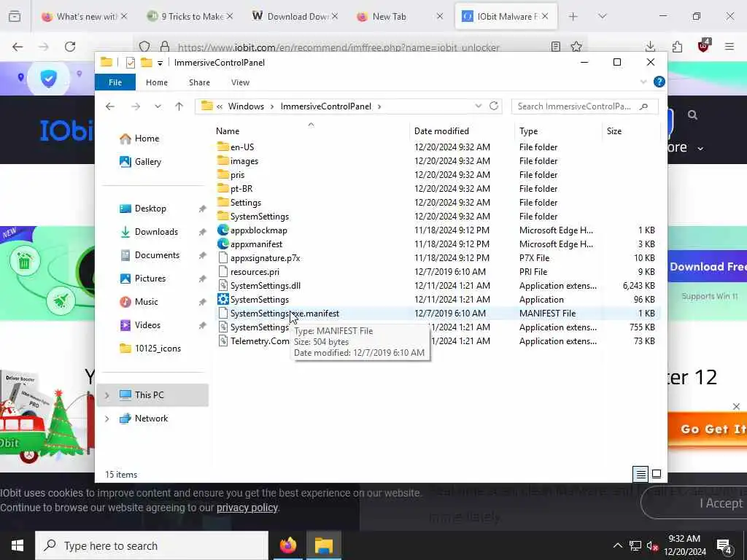Show hidden system tray icons
747x560 pixels.
[x=618, y=545]
